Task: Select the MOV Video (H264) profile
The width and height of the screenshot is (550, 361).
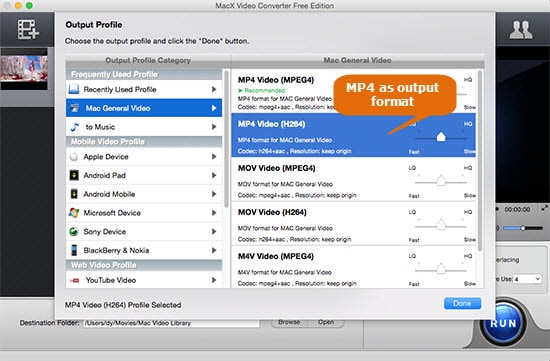Action: (x=354, y=223)
